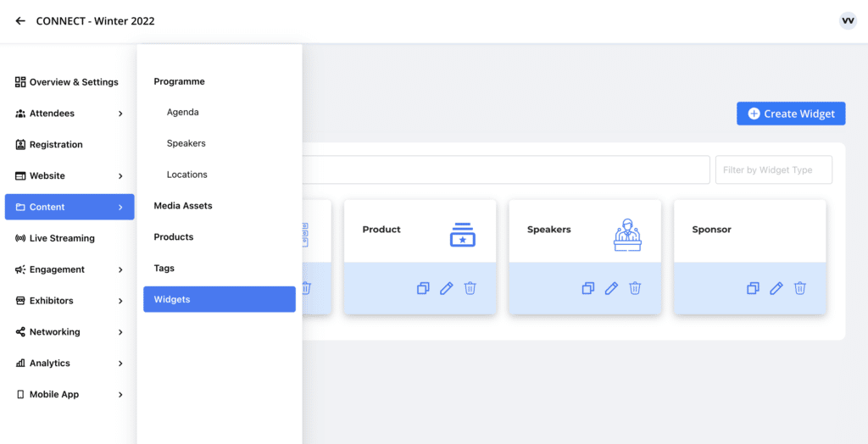Image resolution: width=868 pixels, height=444 pixels.
Task: Click the Attendees people icon
Action: click(x=20, y=114)
